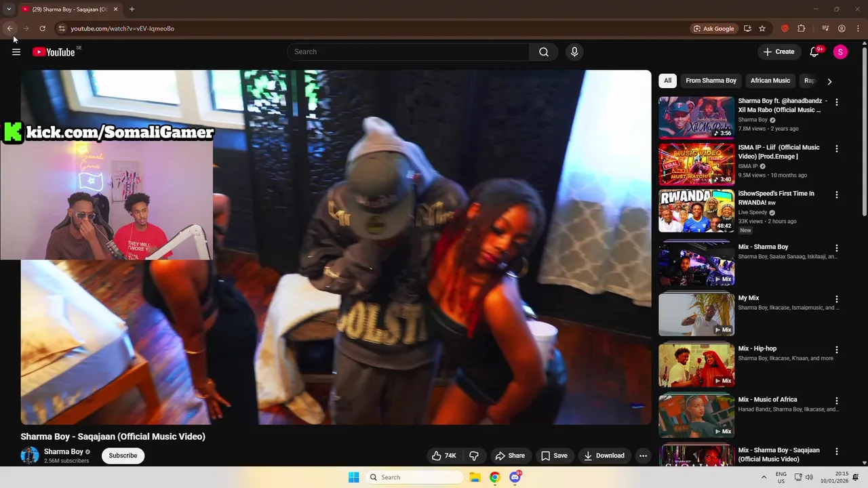Open options for Mix - Sharma Boy
Image resolution: width=868 pixels, height=488 pixels.
click(836, 248)
